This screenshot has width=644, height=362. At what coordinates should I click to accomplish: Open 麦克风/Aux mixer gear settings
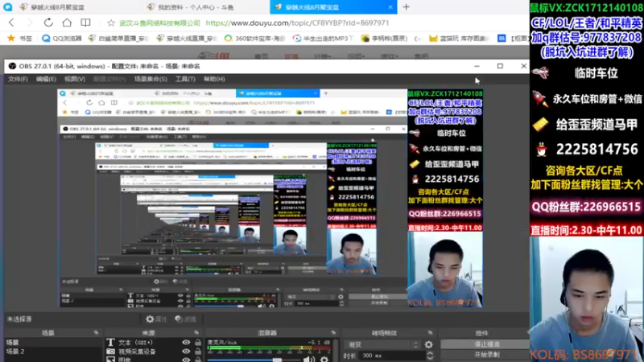(324, 360)
